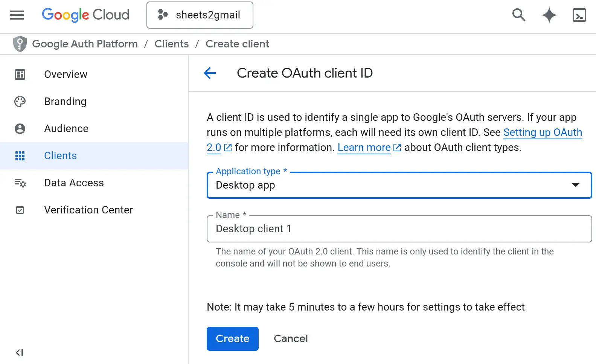Open Verification Center
The image size is (596, 364).
point(88,210)
